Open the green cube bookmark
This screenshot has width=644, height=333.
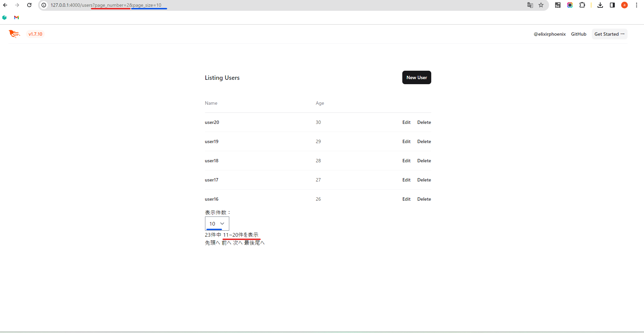[4, 18]
